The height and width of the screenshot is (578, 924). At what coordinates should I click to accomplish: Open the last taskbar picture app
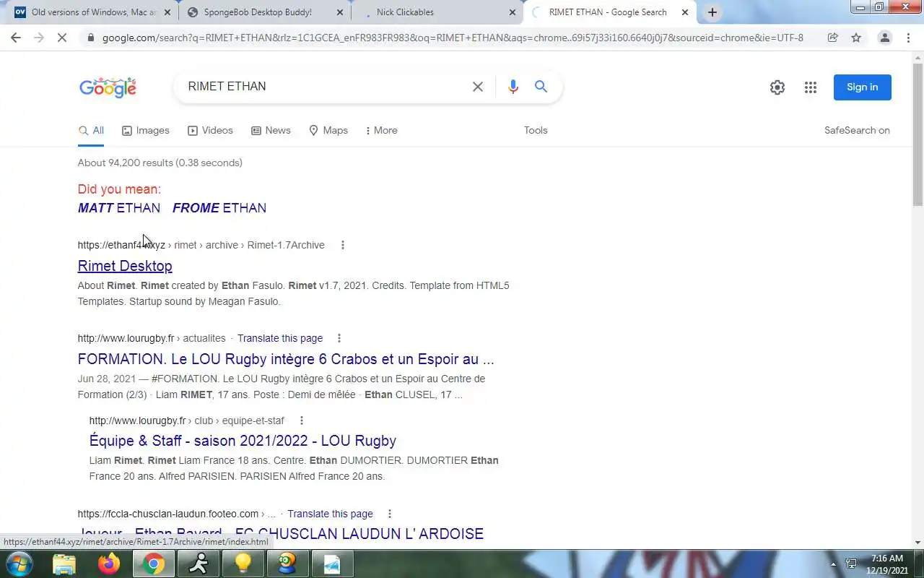tap(332, 564)
